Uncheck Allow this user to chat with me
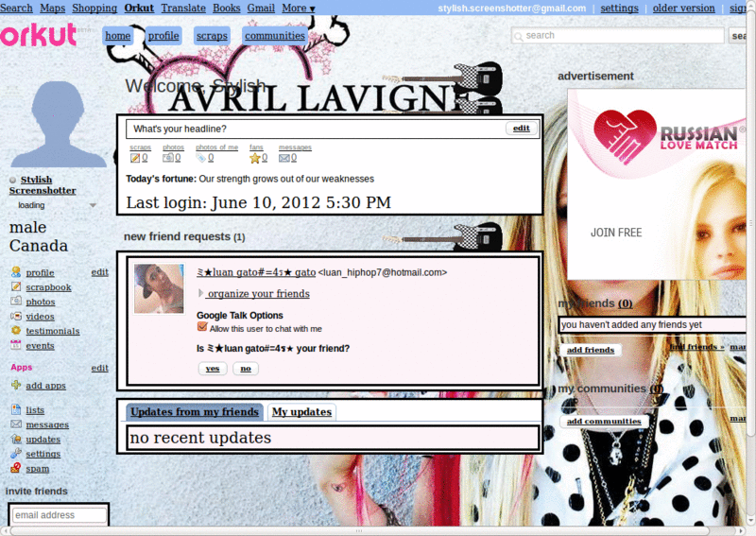This screenshot has height=536, width=756. 202,327
